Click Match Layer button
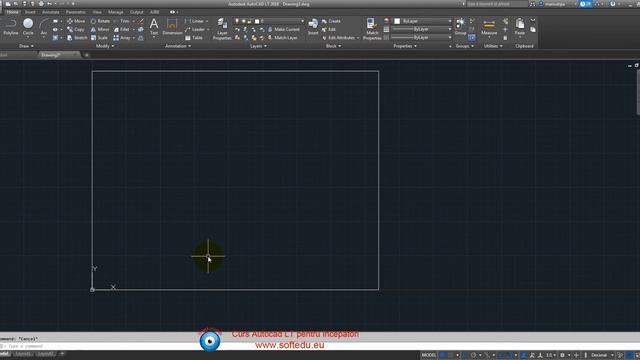Image resolution: width=640 pixels, height=360 pixels. [282, 38]
